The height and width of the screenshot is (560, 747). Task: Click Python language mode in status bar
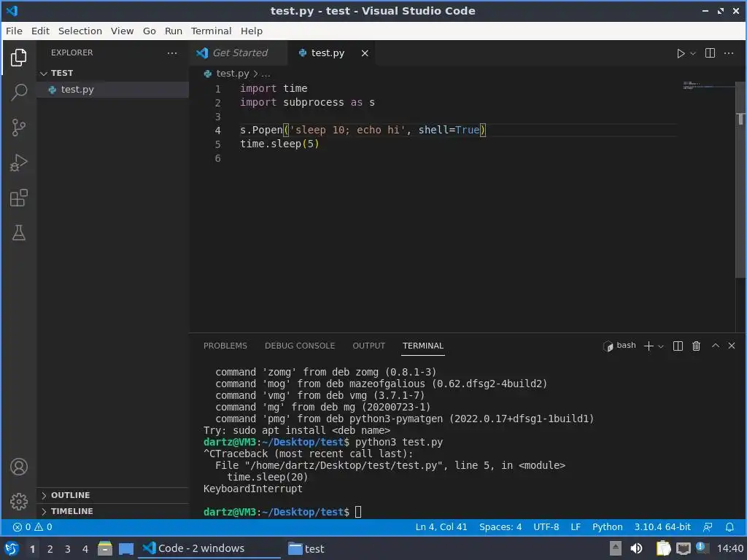coord(608,527)
